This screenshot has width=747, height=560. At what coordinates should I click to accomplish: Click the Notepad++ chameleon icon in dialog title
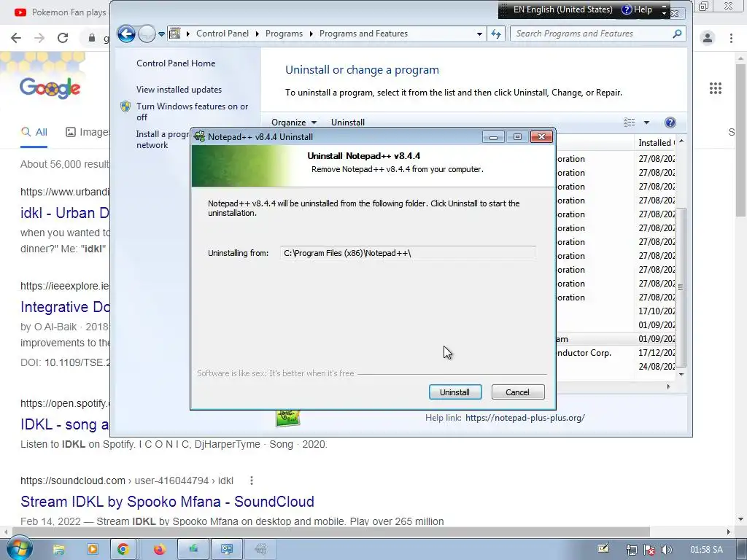(x=199, y=136)
